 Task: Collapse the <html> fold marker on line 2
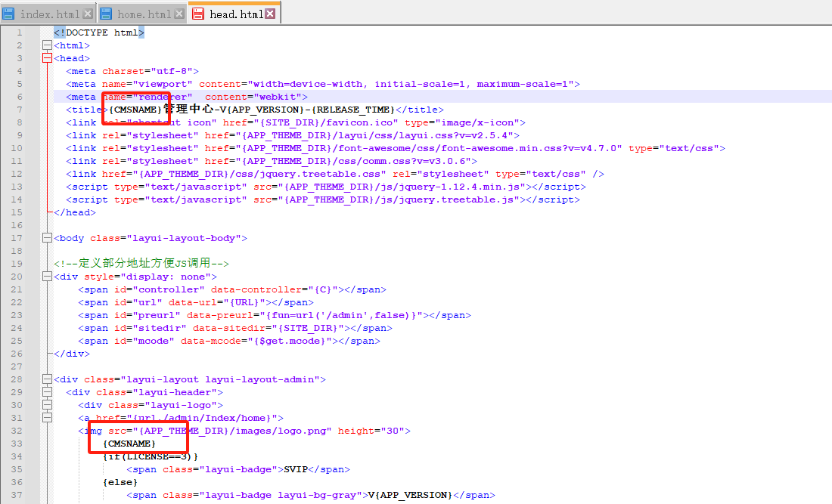point(47,45)
